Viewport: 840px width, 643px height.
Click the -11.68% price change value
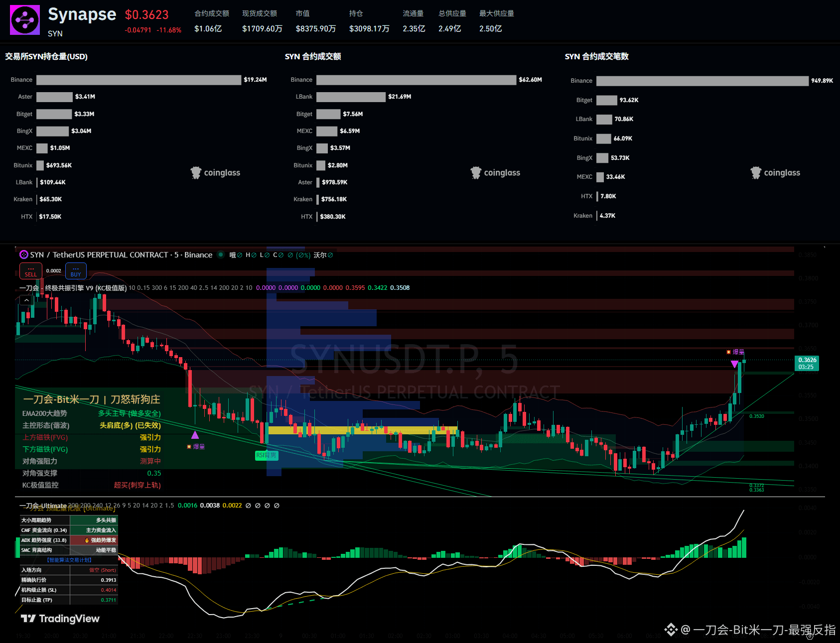[169, 30]
